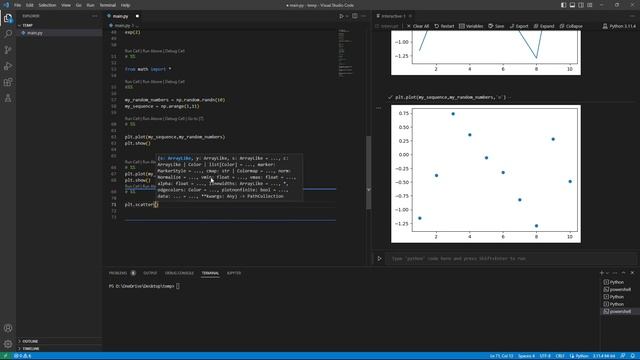The image size is (640, 360).
Task: Click Export in the interactive toolbar
Action: [519, 26]
